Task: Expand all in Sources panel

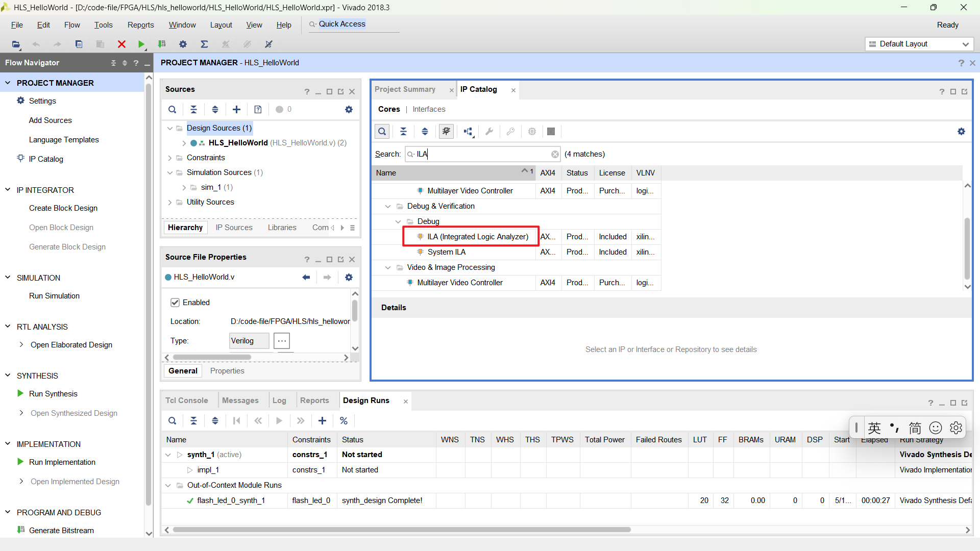Action: 215,109
